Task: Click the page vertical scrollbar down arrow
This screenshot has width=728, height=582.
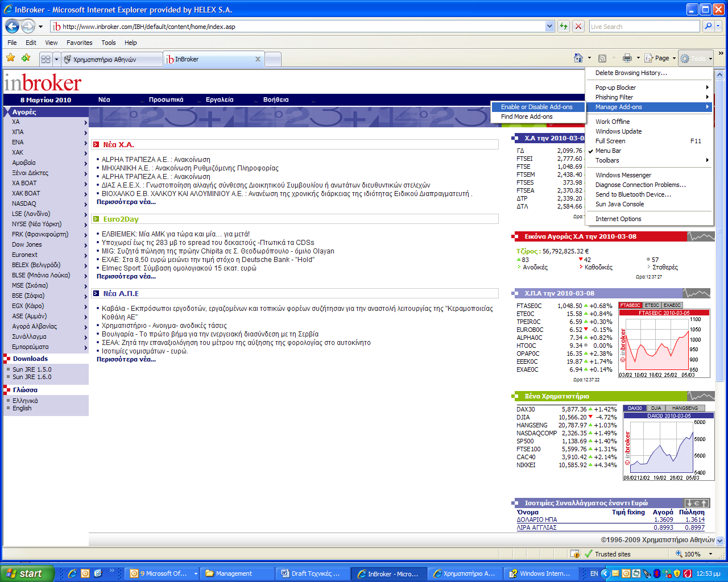Action: (719, 541)
